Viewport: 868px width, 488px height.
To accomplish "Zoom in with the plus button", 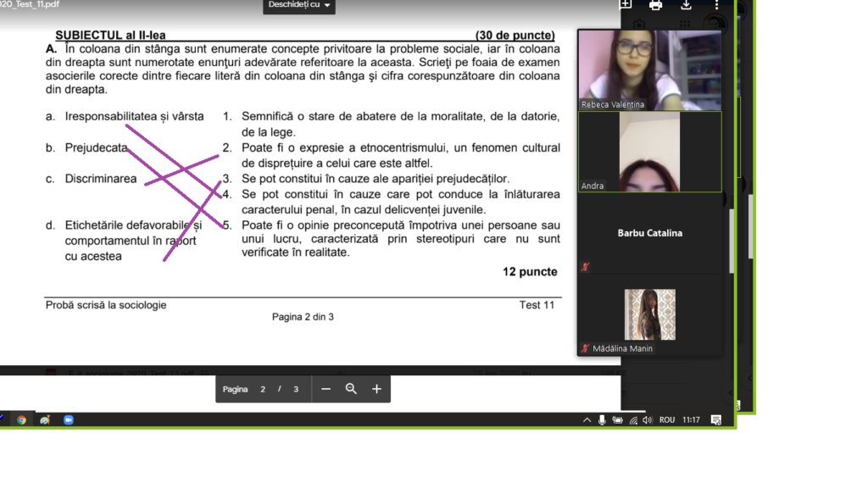I will 376,389.
